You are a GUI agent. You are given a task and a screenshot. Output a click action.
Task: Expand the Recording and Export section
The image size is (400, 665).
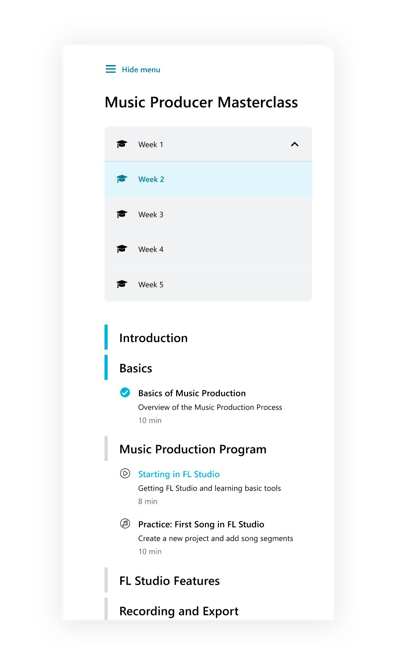179,611
